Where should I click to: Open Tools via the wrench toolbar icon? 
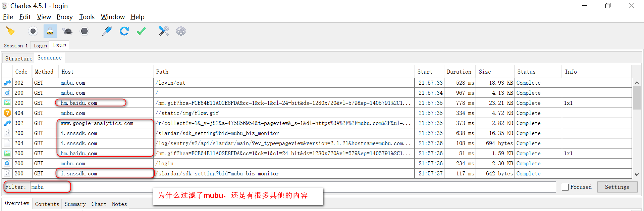tap(164, 31)
